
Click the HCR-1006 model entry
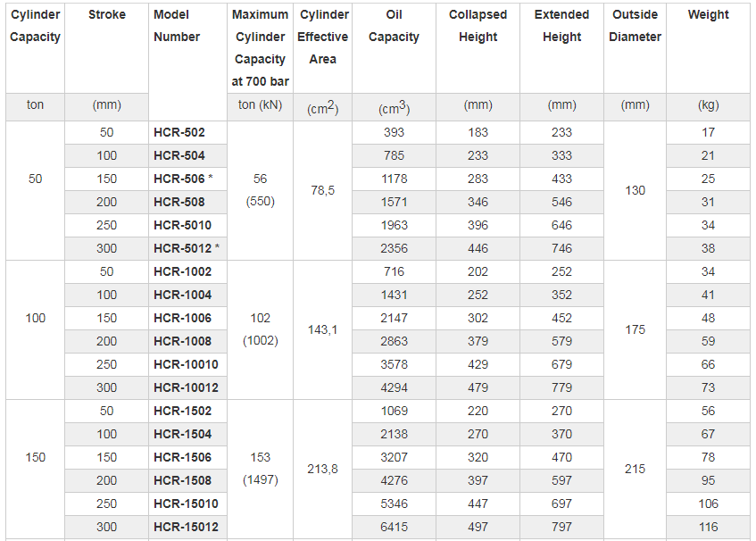pyautogui.click(x=183, y=318)
